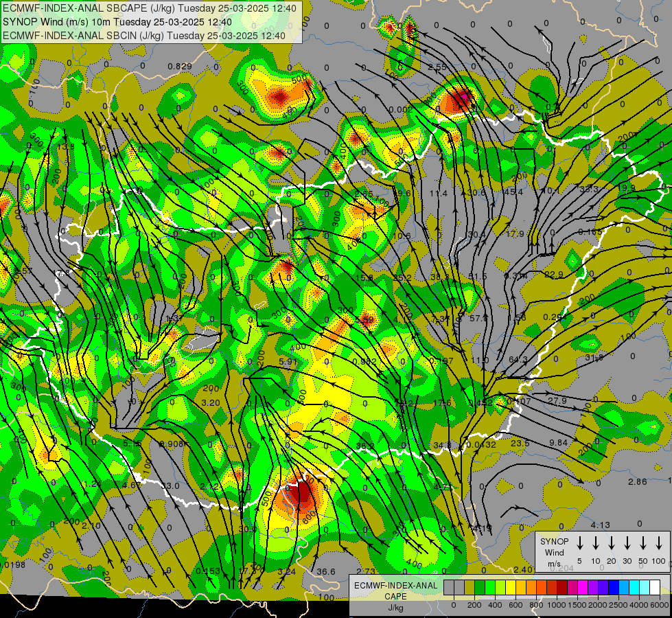Click the 0.829 value on the map
Viewport: 672px width, 618px height.
tap(180, 66)
